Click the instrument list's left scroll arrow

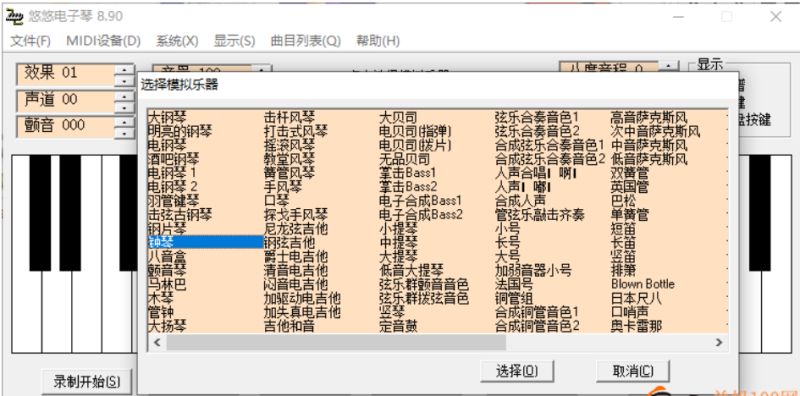coord(157,342)
